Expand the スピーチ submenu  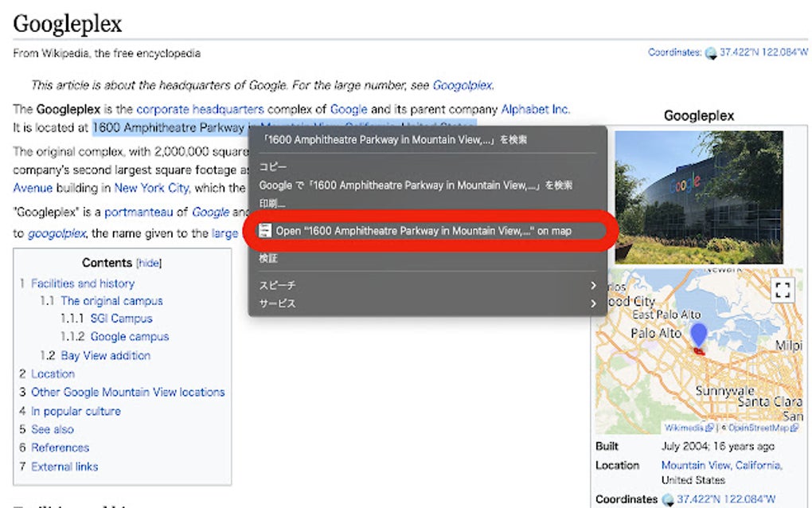point(427,285)
